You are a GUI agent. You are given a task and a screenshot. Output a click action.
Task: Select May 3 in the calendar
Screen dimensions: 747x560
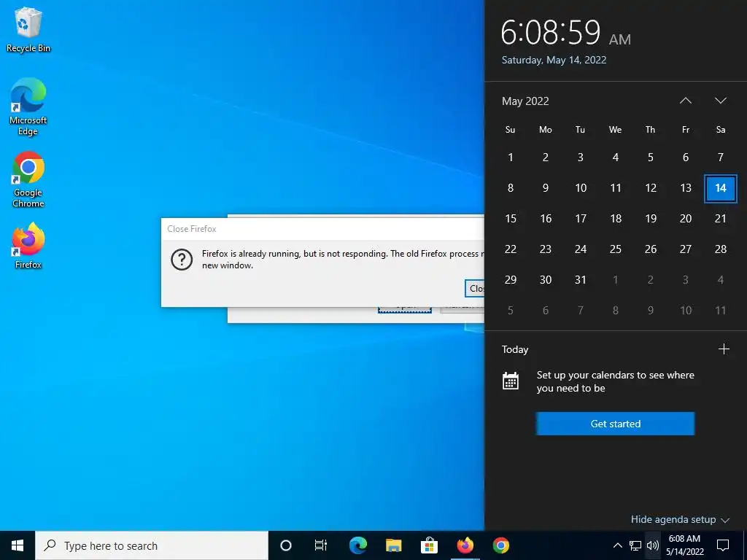[x=580, y=157]
